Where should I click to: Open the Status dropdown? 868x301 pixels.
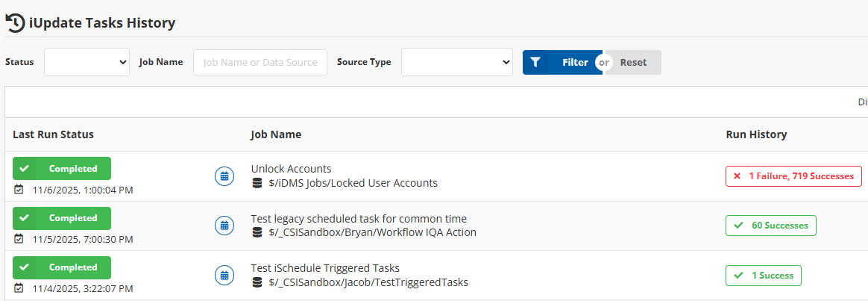coord(87,63)
